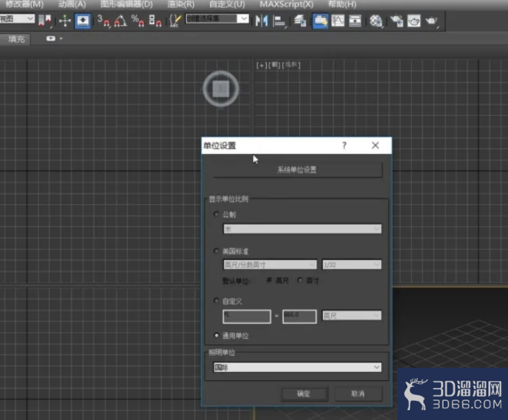Toggle the Keyboard Shortcut Override icon
508x420 pixels.
tap(83, 21)
